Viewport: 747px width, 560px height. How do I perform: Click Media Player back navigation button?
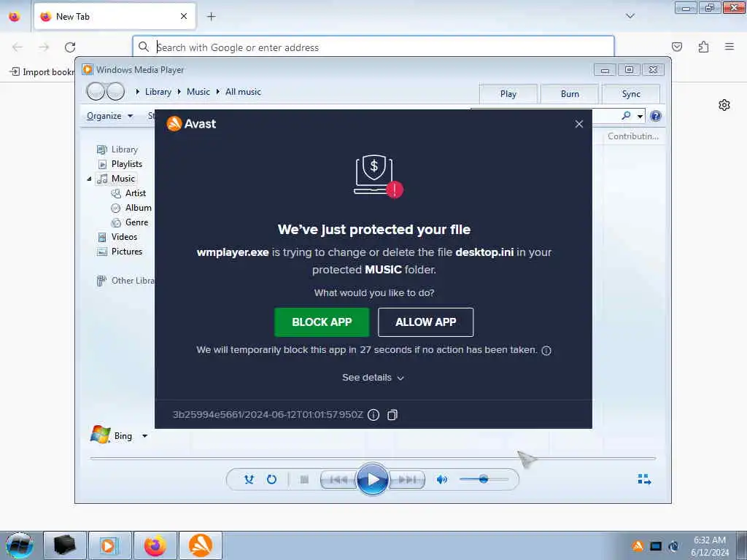coord(96,91)
